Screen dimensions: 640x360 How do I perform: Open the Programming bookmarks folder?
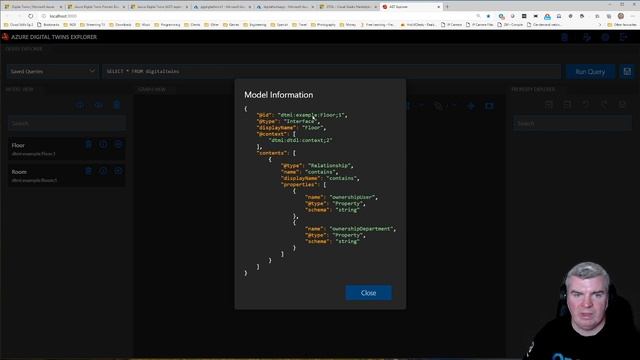[167, 25]
